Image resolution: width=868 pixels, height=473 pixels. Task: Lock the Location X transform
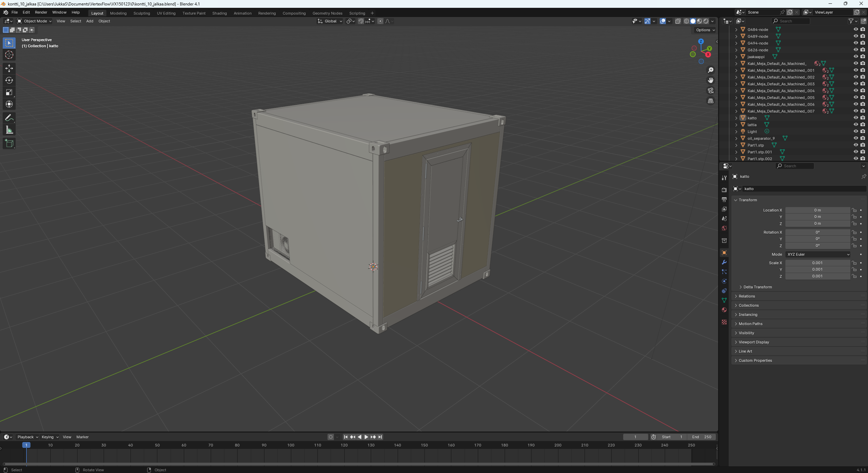tap(854, 210)
